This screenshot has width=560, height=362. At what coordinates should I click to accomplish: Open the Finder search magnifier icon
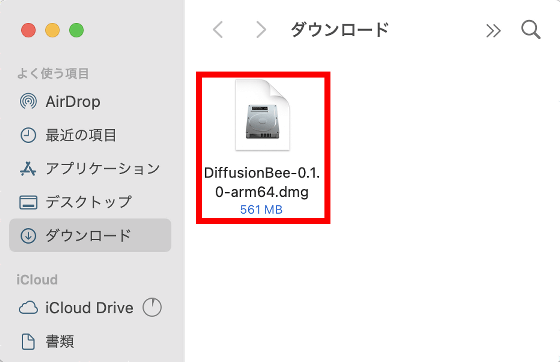tap(531, 30)
